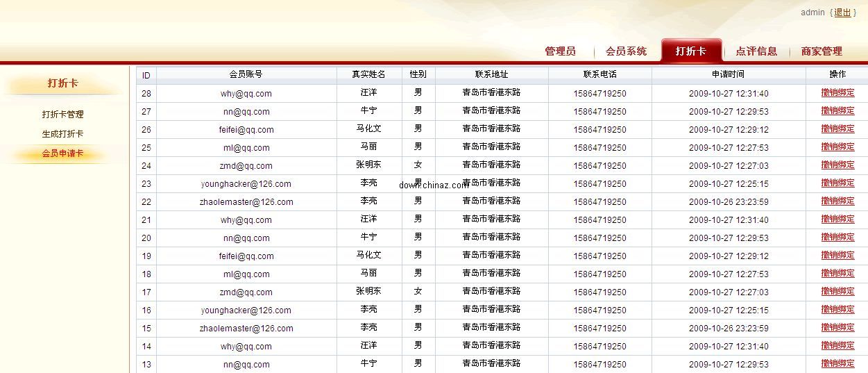Unbind the card for ID 22
Viewport: 868px width, 373px height.
tap(837, 201)
